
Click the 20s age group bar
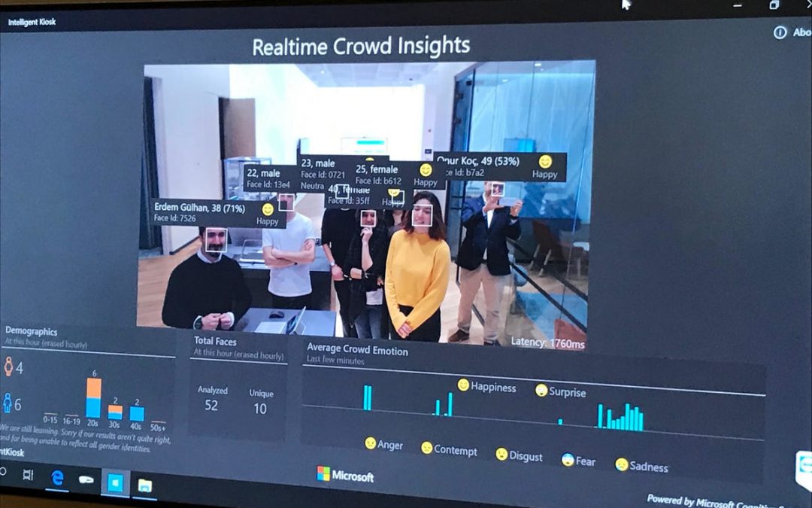click(x=93, y=397)
